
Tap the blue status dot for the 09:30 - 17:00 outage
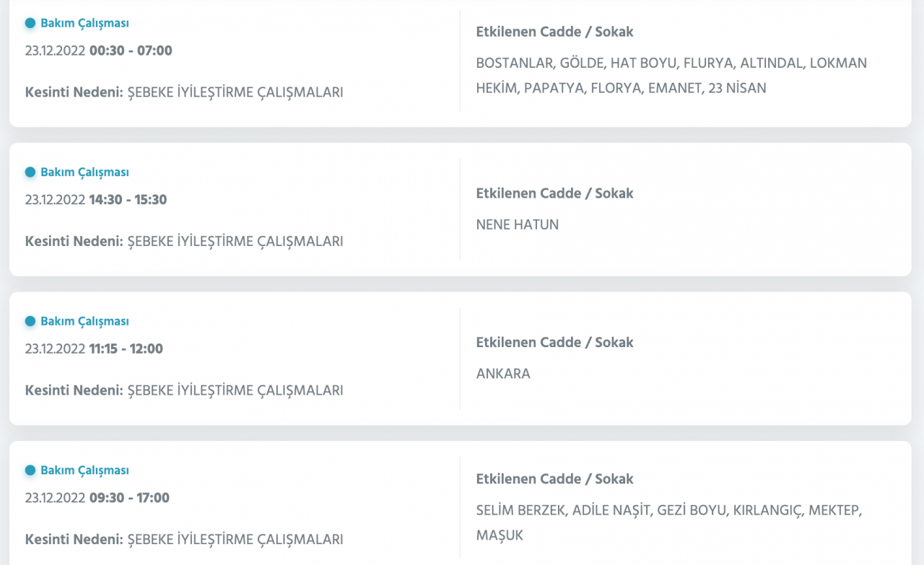coord(30,470)
